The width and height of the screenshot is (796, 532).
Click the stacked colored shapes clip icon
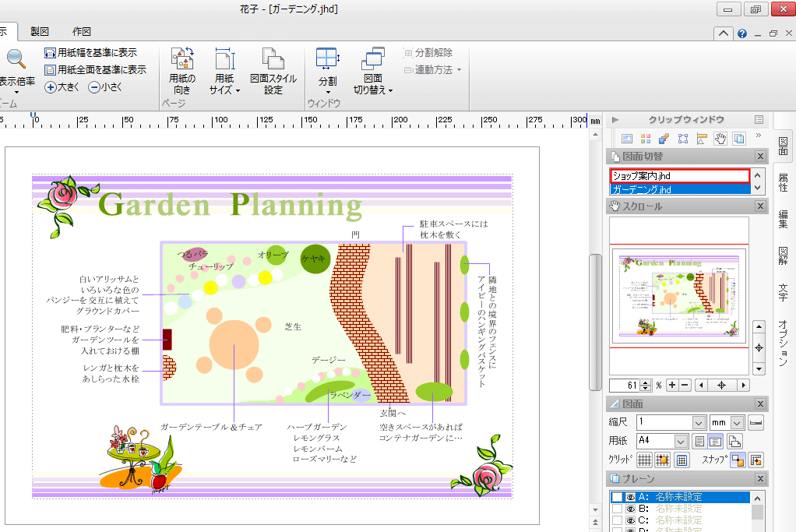click(664, 138)
